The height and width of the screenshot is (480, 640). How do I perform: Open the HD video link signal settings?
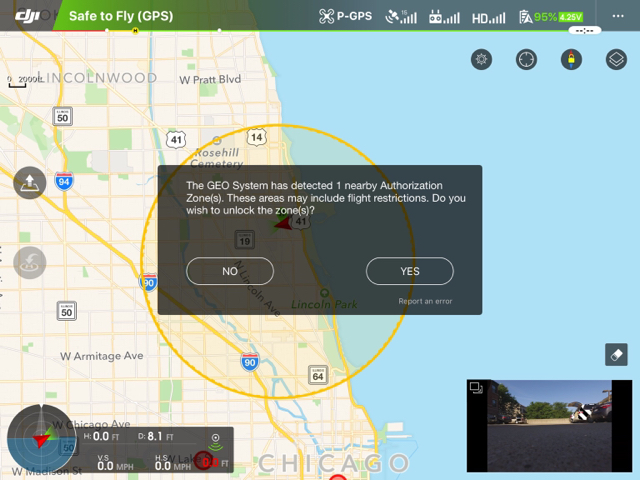pyautogui.click(x=489, y=18)
